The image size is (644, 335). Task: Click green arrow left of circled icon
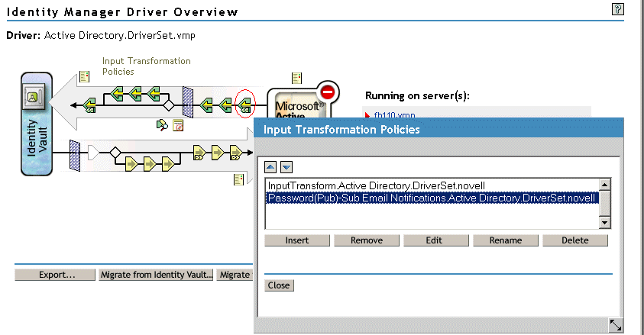(225, 105)
